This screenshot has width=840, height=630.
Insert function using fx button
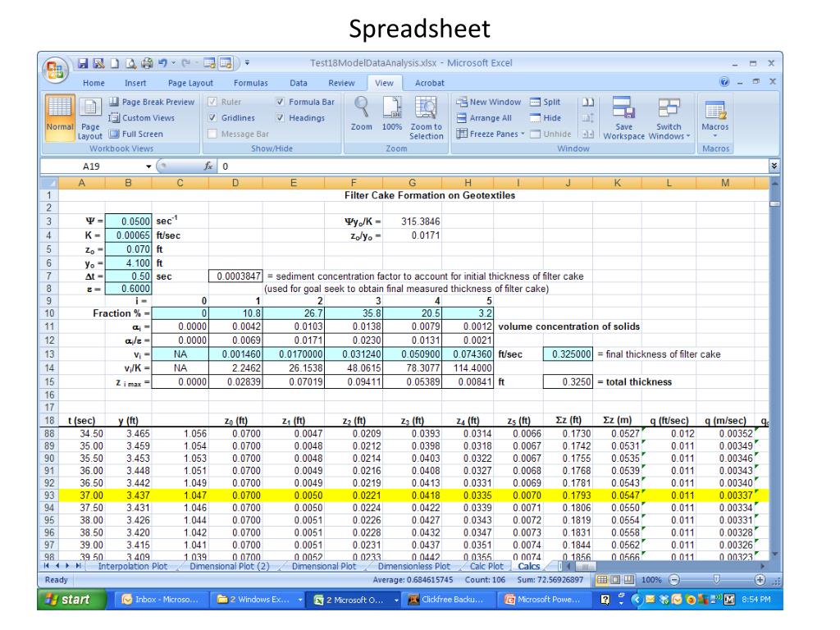[208, 166]
